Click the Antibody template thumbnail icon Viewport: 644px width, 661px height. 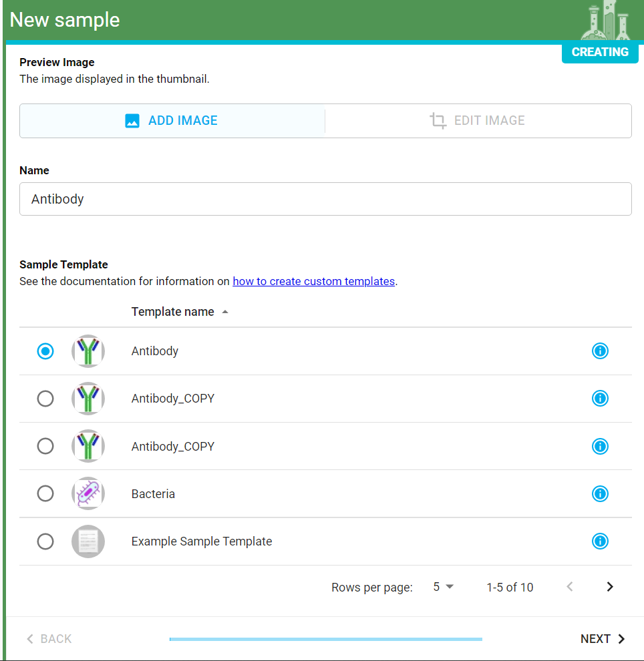pyautogui.click(x=88, y=351)
